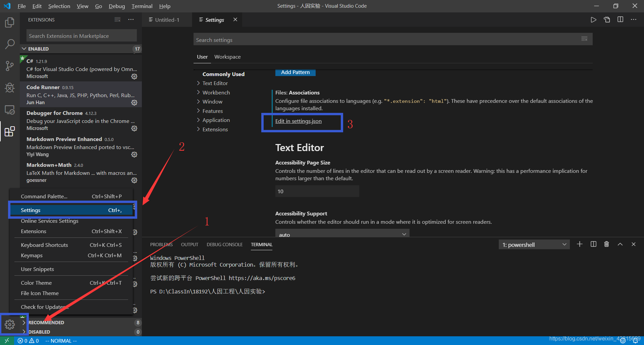This screenshot has width=644, height=345.
Task: Expand the Extensions settings category
Action: 215,129
